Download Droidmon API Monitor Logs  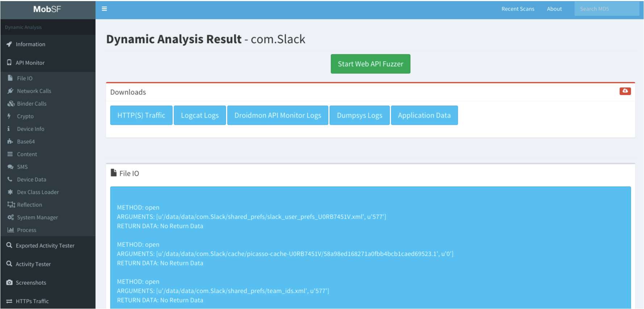[x=278, y=115]
